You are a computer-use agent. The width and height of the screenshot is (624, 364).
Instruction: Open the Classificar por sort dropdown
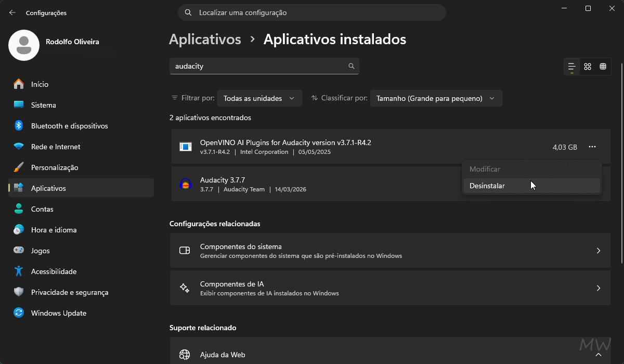point(436,98)
